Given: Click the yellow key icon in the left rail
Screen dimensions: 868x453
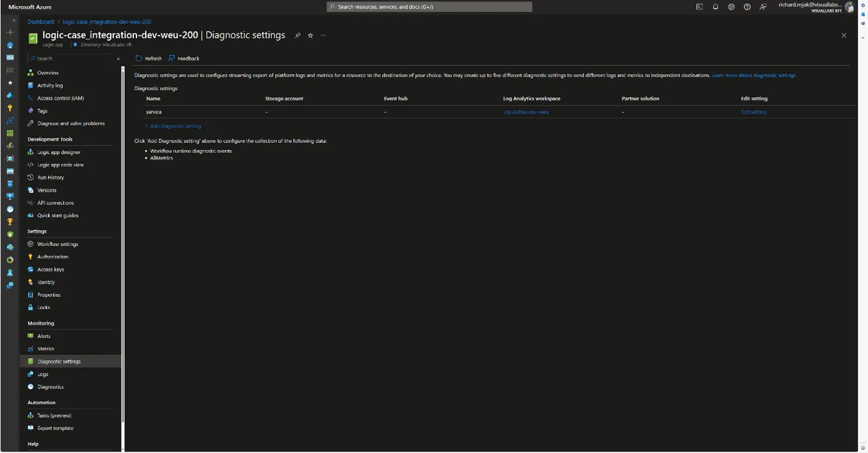Looking at the screenshot, I should 10,108.
